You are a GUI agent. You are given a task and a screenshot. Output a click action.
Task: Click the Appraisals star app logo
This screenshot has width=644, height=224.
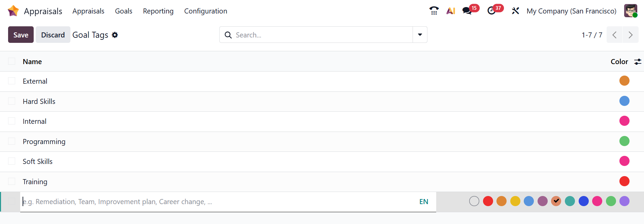13,11
